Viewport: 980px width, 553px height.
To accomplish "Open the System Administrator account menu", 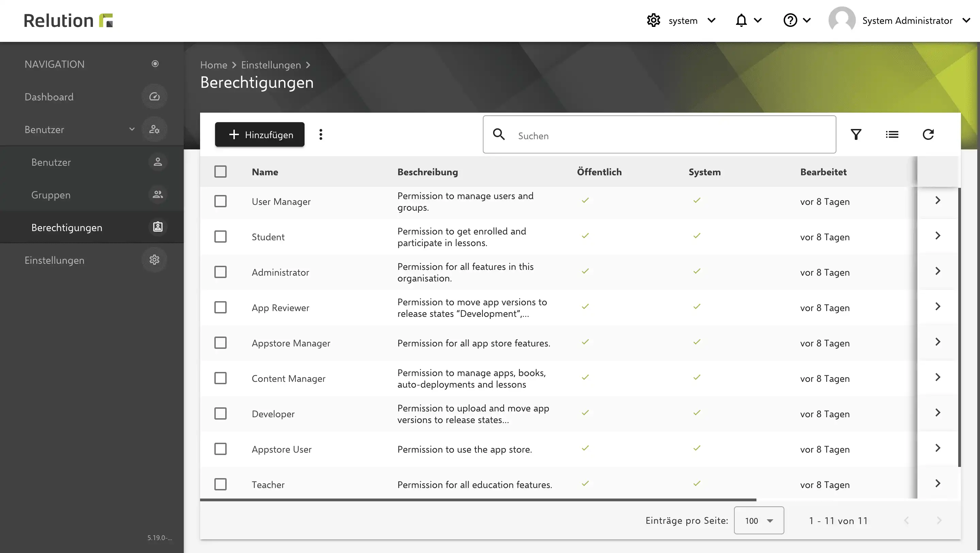I will point(899,20).
